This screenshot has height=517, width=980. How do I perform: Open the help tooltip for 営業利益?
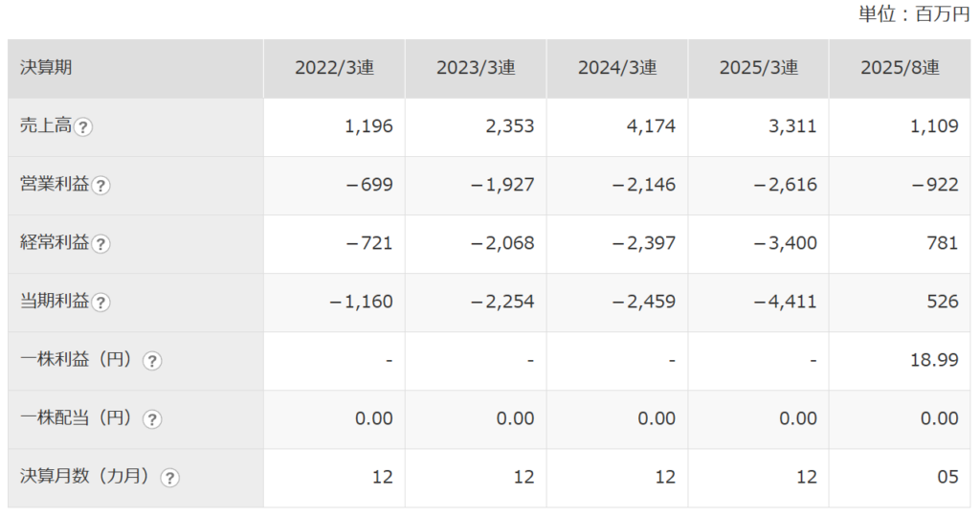point(101,186)
